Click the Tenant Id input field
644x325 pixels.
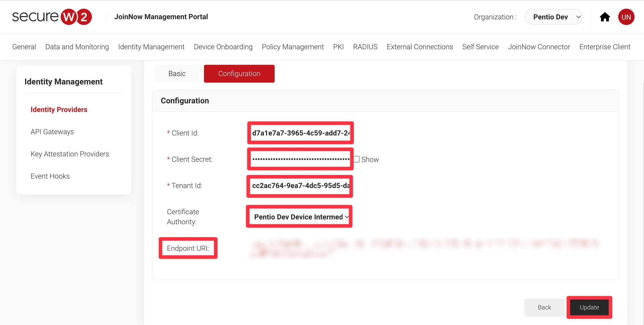tap(300, 186)
